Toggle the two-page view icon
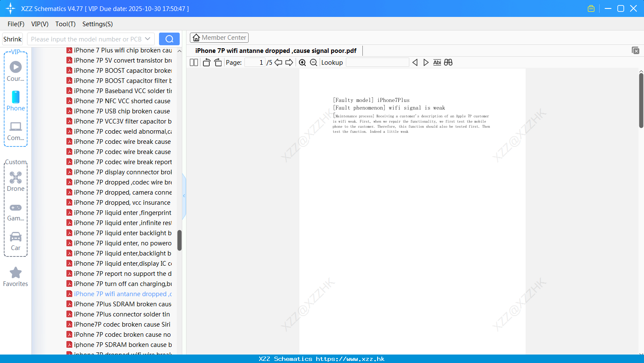 click(194, 62)
